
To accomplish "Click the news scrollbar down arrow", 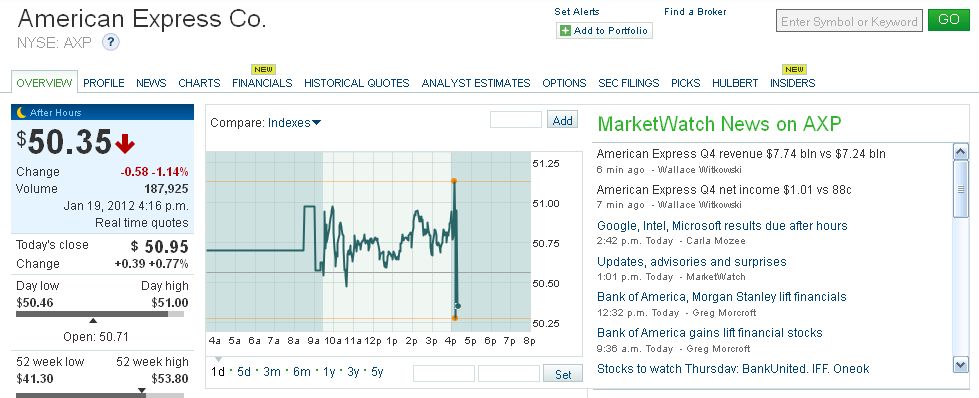I will click(x=961, y=364).
